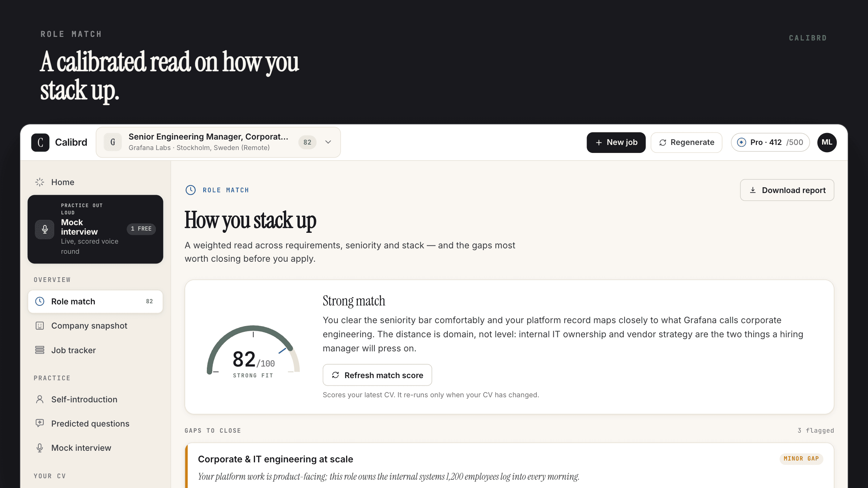Click the Role match clock icon in heading
The image size is (868, 488).
click(191, 190)
